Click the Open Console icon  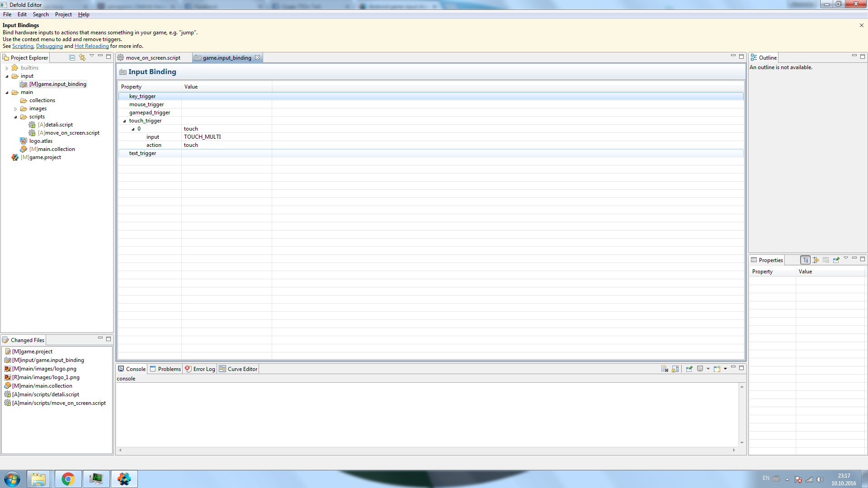click(717, 369)
